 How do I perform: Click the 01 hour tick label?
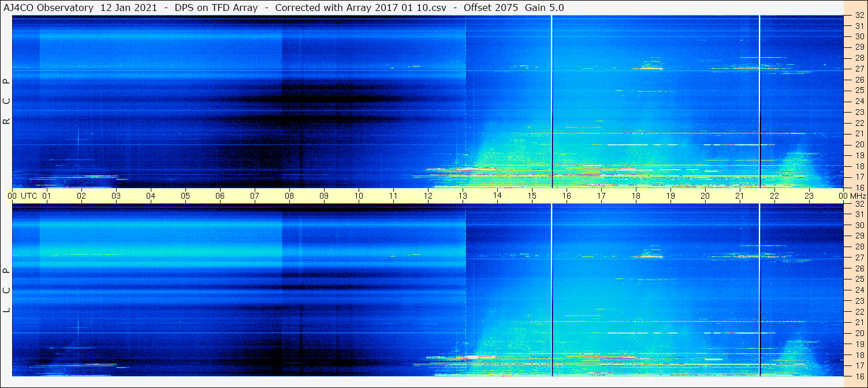[x=47, y=196]
